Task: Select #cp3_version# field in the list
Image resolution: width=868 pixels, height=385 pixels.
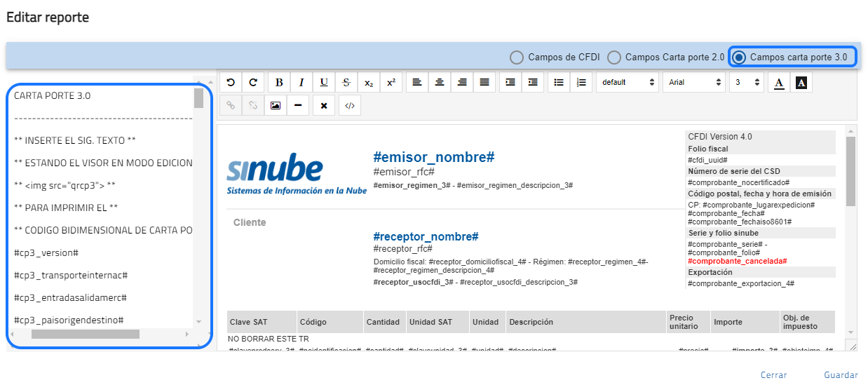Action: 46,252
